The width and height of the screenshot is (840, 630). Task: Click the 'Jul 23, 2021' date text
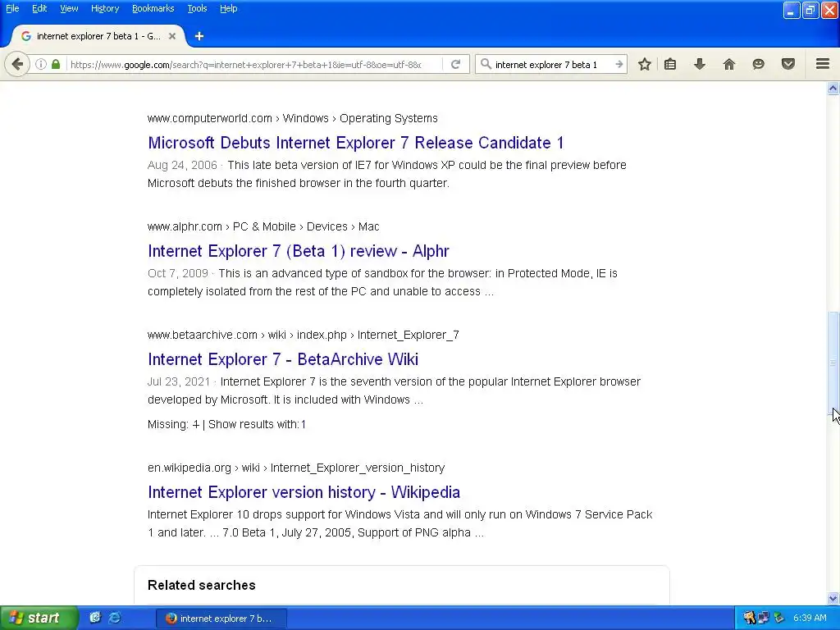[x=178, y=381]
